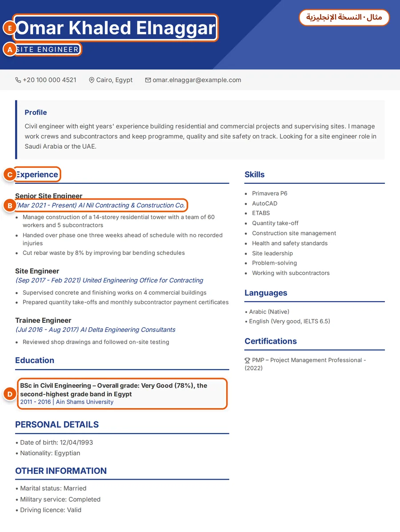Viewport: 400px width, 532px height.
Task: Click the Skills section heading
Action: click(x=254, y=175)
